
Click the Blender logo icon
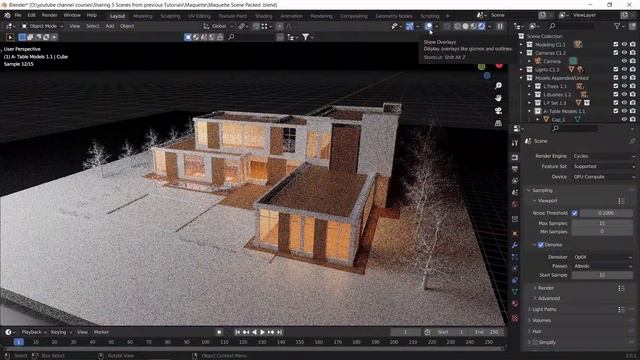click(7, 16)
